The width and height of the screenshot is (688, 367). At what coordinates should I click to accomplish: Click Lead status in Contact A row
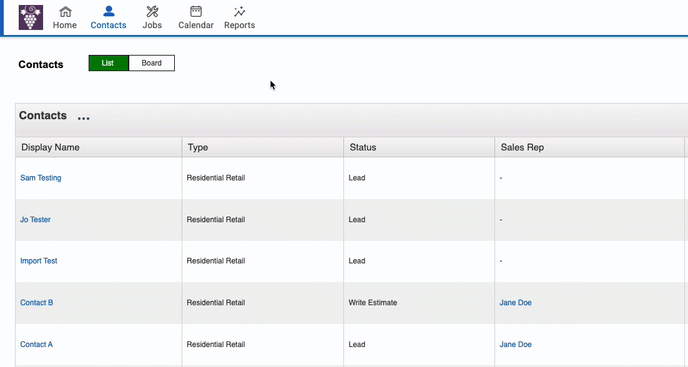click(357, 344)
